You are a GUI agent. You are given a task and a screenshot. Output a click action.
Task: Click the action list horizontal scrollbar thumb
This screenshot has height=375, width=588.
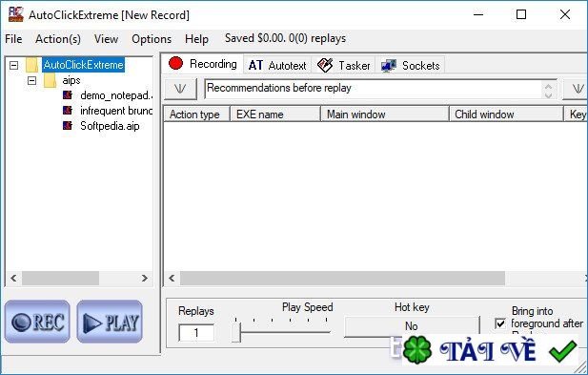click(x=342, y=279)
